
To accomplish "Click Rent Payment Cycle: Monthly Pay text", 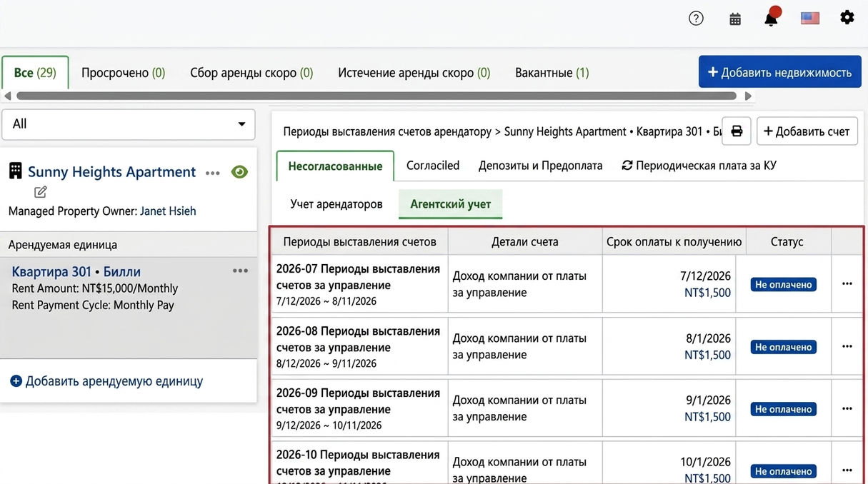I will tap(93, 305).
